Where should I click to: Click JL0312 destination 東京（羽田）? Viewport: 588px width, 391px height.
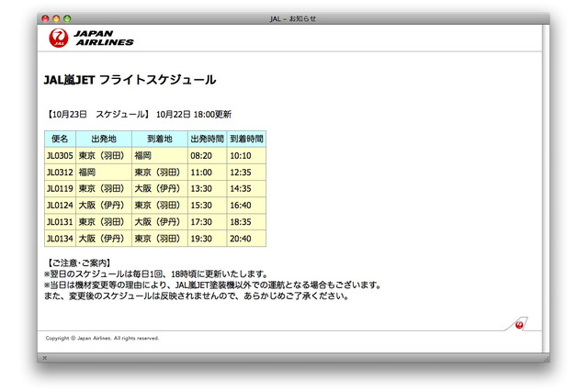click(157, 173)
